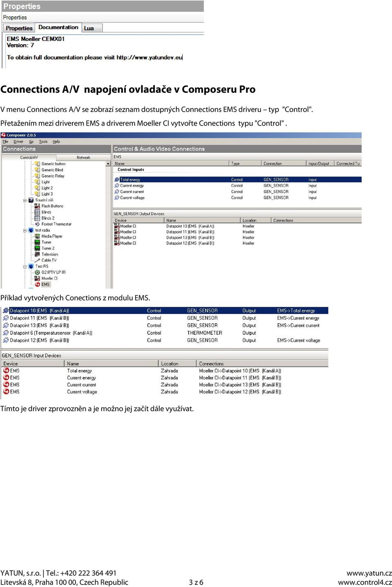The image size is (392, 587).
Task: Click the Television device icon
Action: (x=37, y=254)
